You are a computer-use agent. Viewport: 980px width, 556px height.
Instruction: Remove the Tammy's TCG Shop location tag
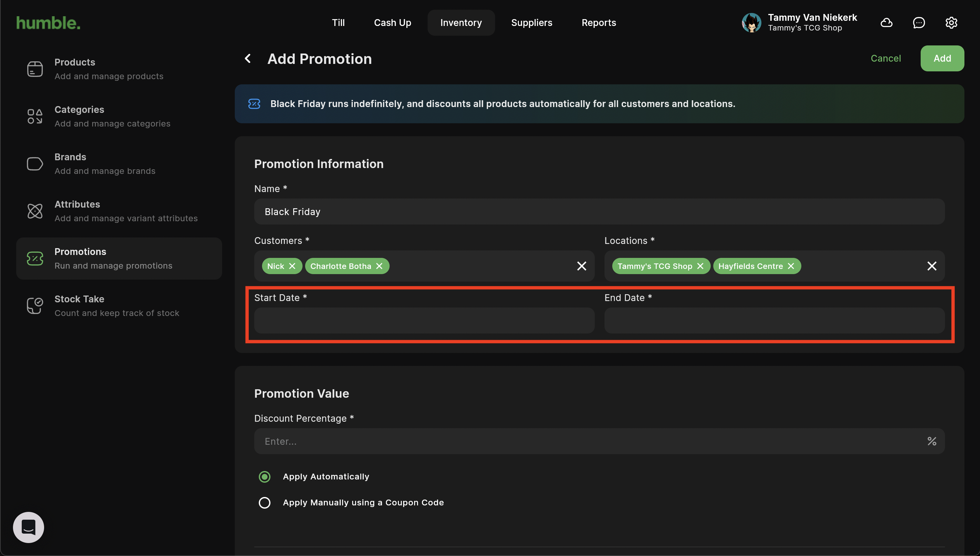[x=700, y=266]
